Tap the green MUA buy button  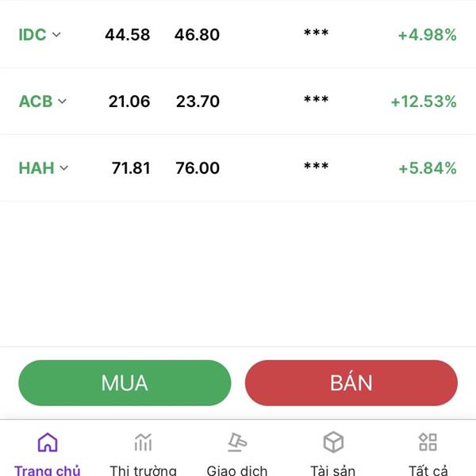pyautogui.click(x=125, y=383)
